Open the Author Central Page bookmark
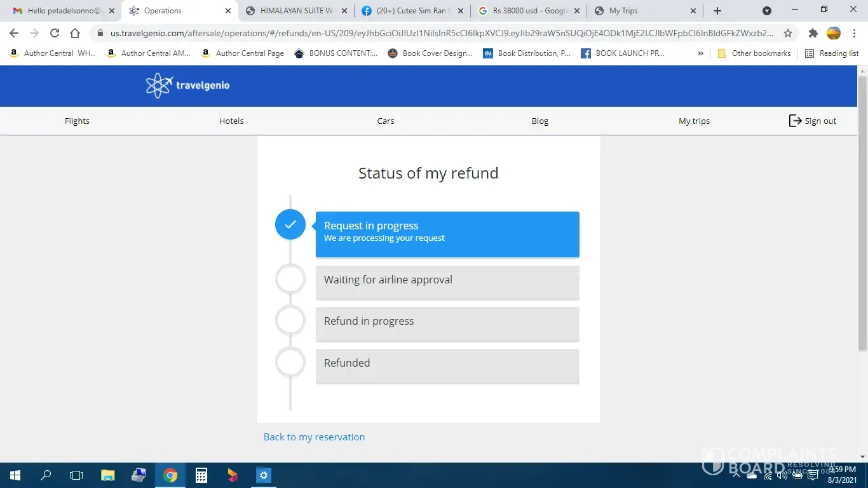The height and width of the screenshot is (488, 868). click(243, 53)
